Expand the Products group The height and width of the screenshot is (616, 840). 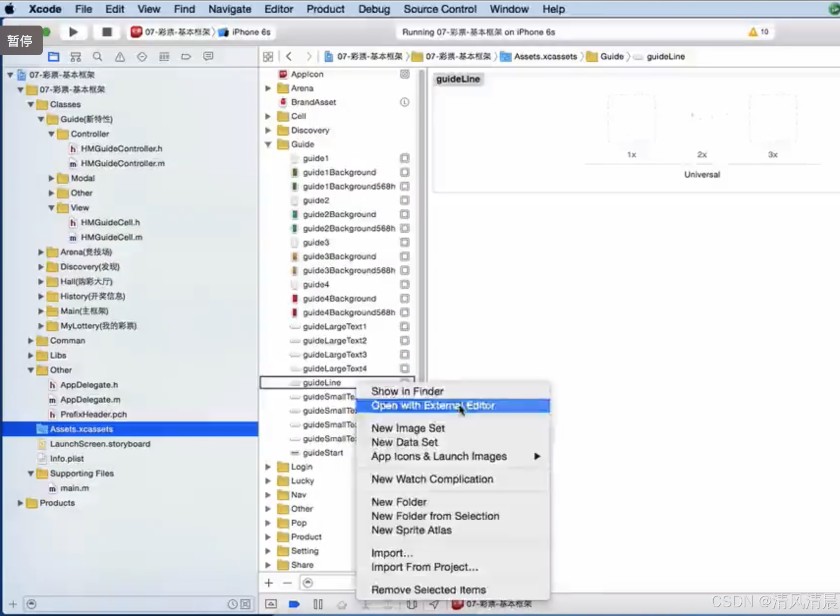coord(20,503)
